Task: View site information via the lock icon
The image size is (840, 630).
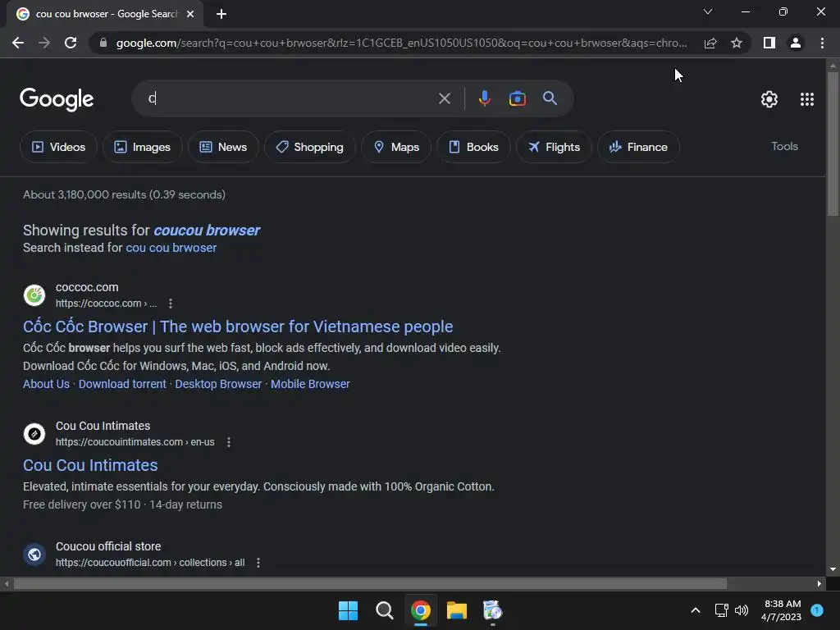Action: coord(103,43)
